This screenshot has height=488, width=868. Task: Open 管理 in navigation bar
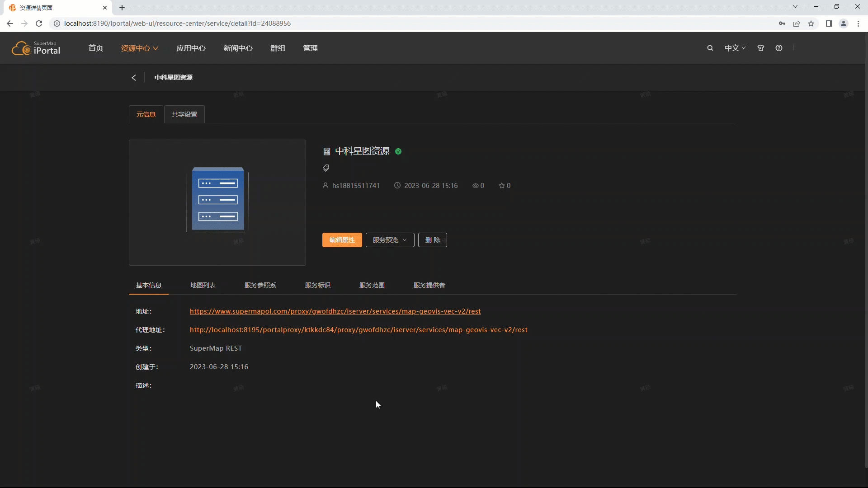click(x=310, y=48)
